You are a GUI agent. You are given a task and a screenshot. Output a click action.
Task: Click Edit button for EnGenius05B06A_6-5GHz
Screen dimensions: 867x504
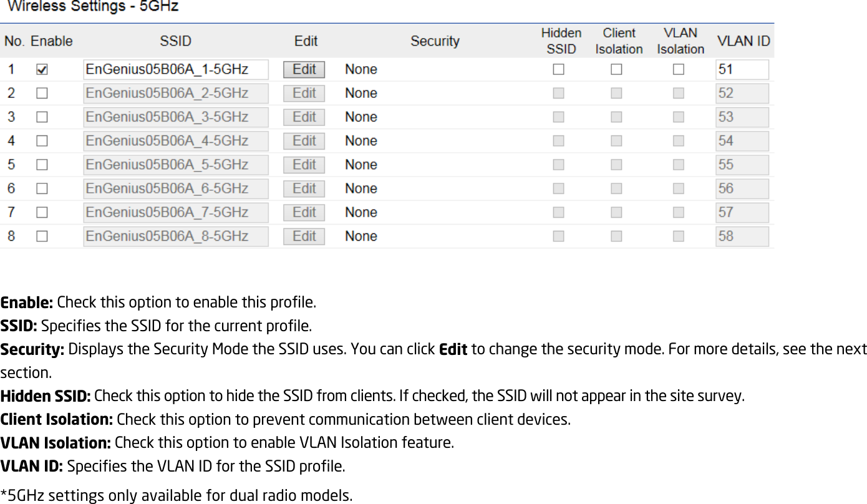coord(304,188)
